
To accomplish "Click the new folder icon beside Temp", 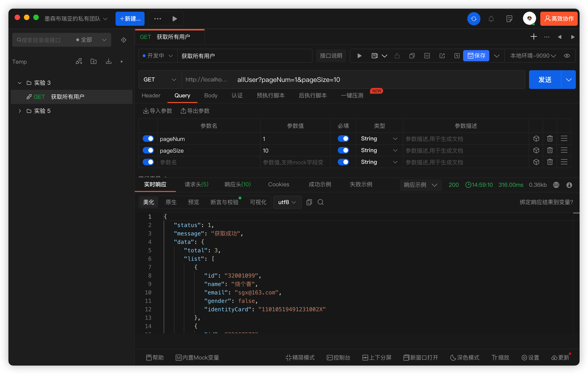I will click(x=94, y=61).
